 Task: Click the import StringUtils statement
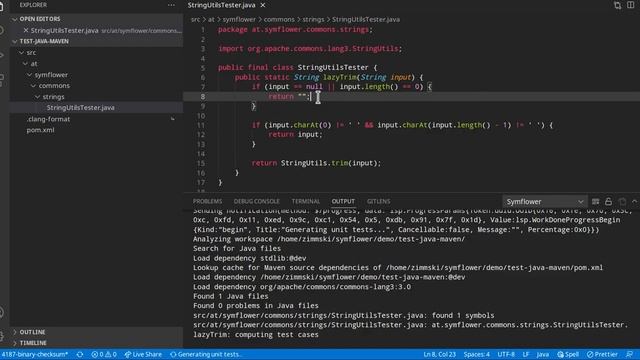tap(310, 49)
